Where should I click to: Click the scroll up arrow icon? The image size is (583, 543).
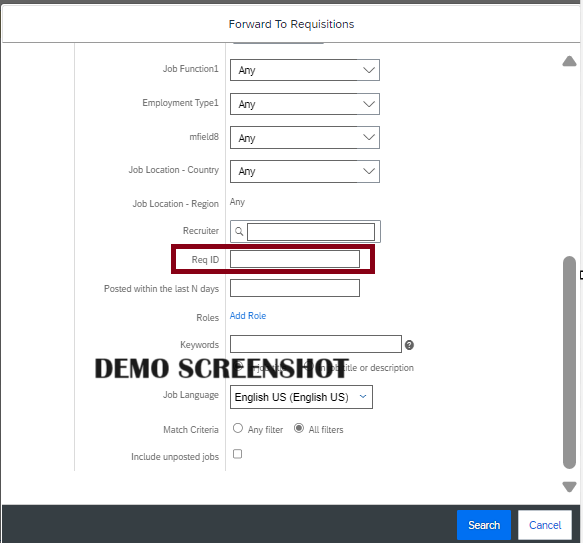click(x=569, y=61)
